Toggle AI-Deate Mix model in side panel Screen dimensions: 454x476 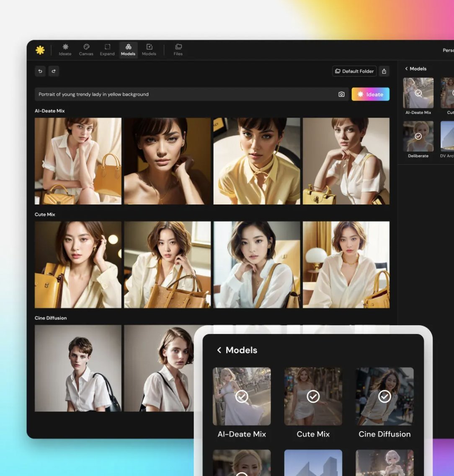point(418,93)
